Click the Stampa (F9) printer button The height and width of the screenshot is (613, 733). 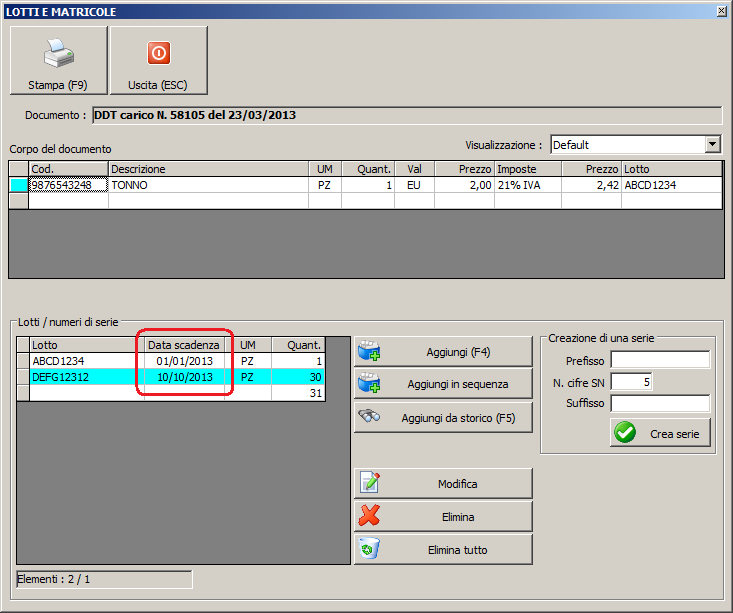(x=58, y=60)
